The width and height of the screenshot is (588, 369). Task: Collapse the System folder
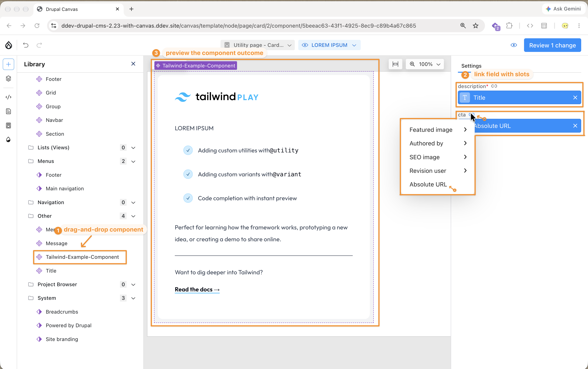tap(133, 298)
